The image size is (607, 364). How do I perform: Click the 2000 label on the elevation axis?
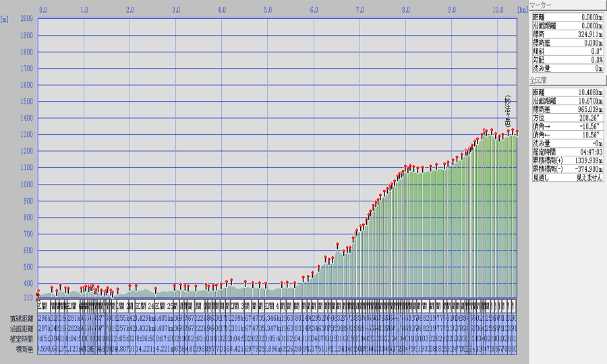26,19
